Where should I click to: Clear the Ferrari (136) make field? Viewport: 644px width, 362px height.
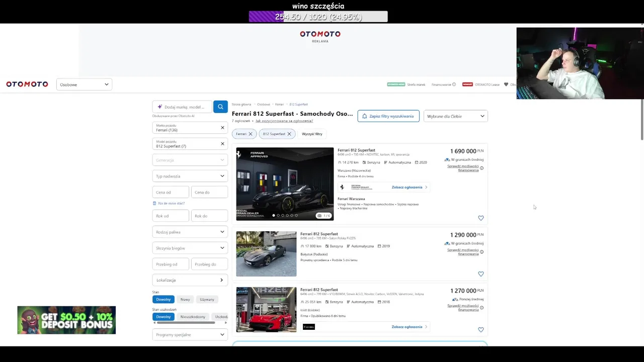point(222,128)
